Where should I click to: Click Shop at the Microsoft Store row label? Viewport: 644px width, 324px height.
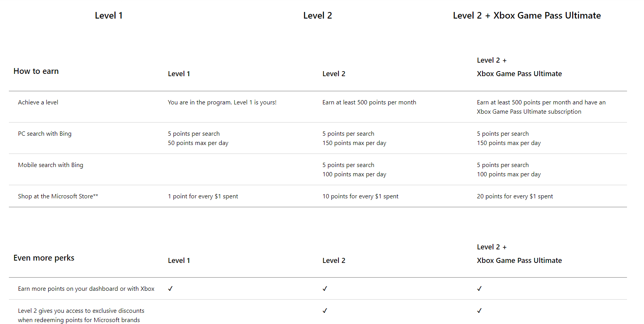58,196
